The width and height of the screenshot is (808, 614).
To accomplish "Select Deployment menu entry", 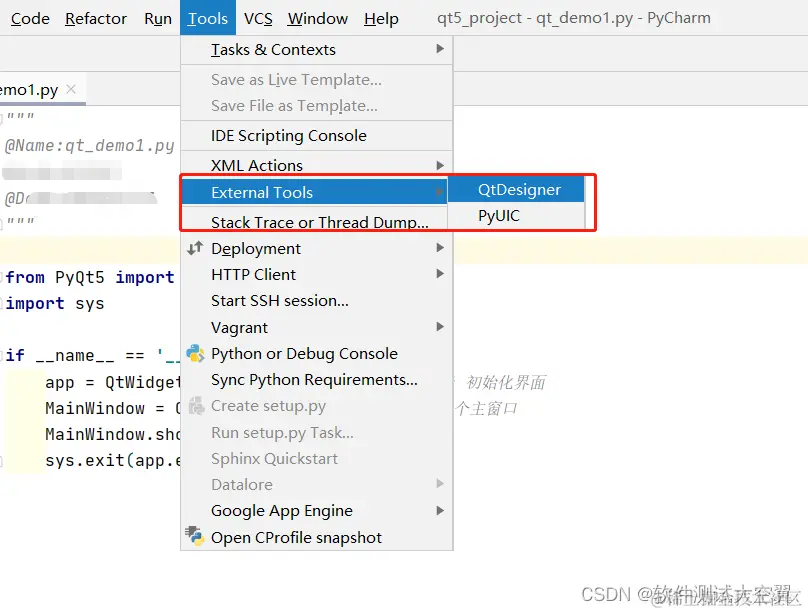I will click(316, 248).
